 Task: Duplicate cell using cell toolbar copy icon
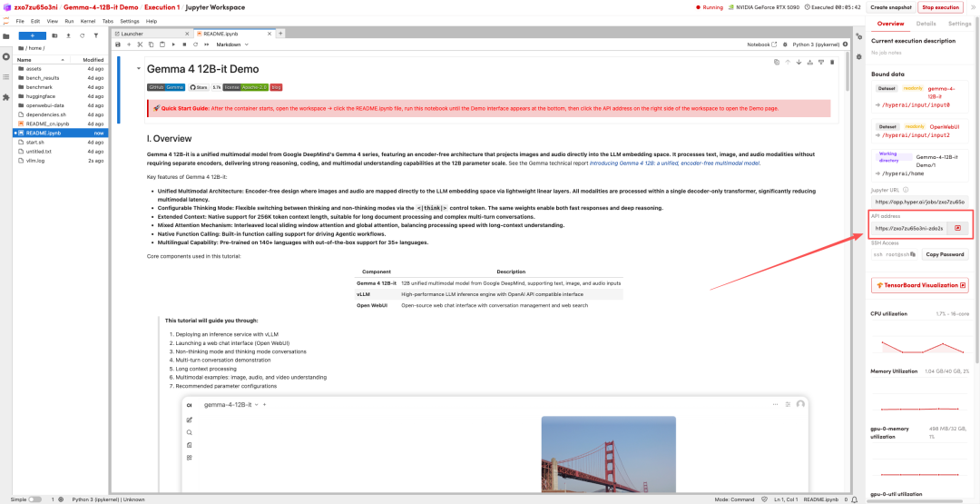coord(776,62)
